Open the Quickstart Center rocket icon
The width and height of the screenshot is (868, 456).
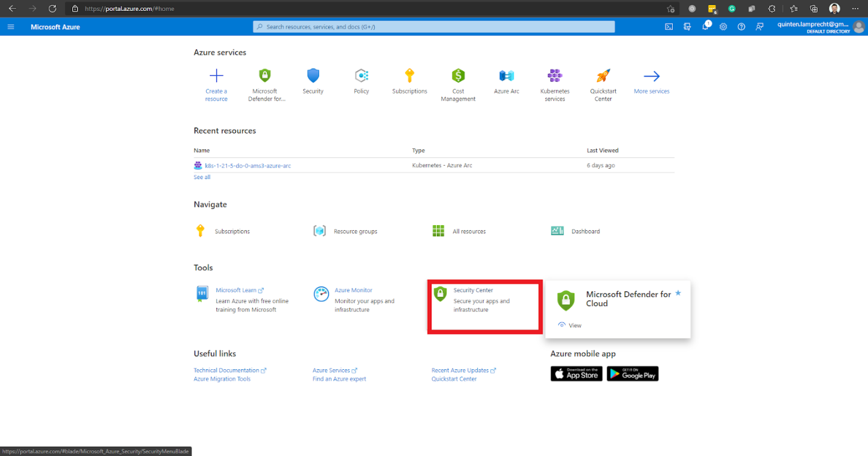tap(603, 76)
